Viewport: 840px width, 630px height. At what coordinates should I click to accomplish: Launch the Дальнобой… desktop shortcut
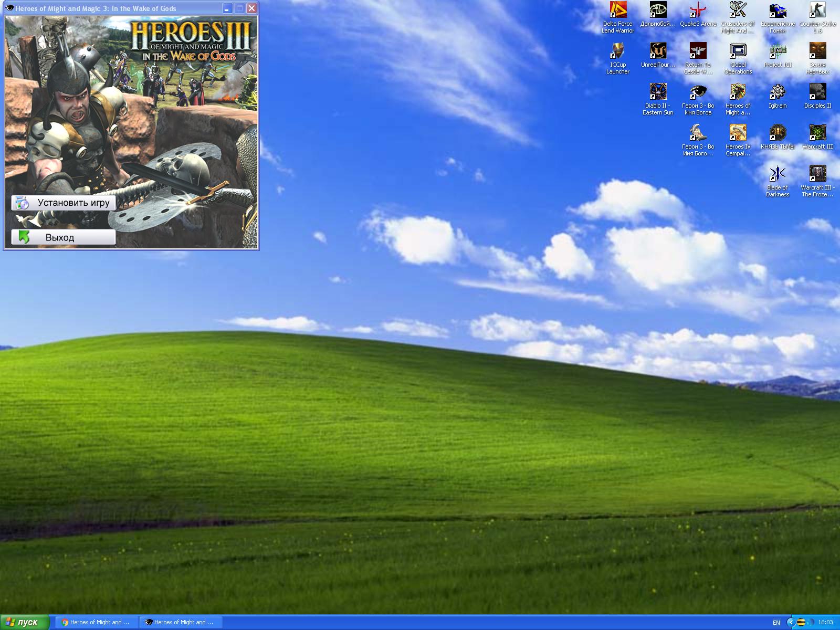[x=658, y=14]
